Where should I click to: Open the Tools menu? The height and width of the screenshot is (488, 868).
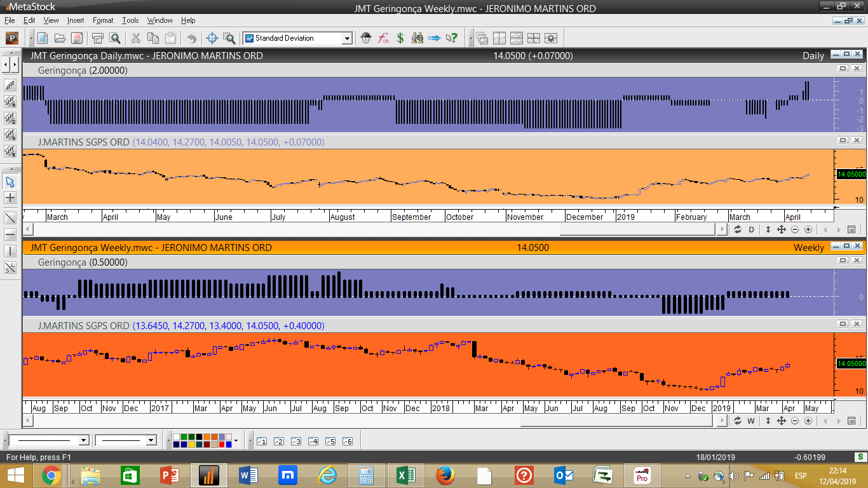click(x=130, y=20)
